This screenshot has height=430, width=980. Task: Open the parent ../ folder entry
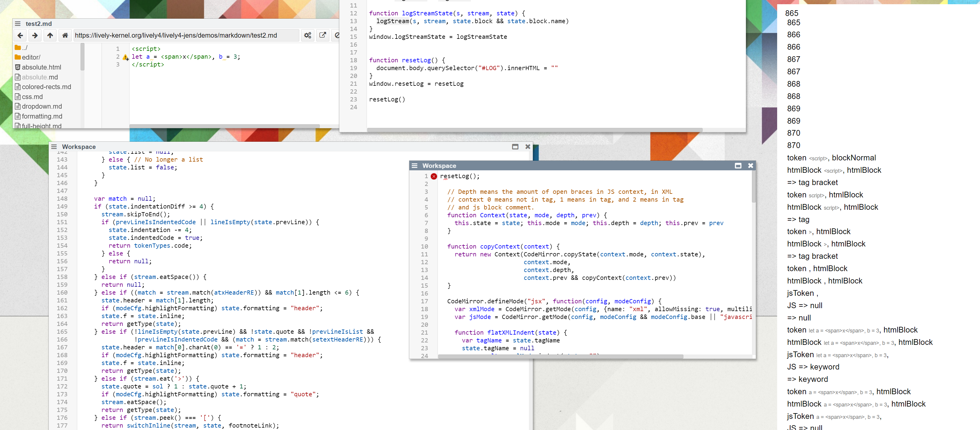click(24, 48)
